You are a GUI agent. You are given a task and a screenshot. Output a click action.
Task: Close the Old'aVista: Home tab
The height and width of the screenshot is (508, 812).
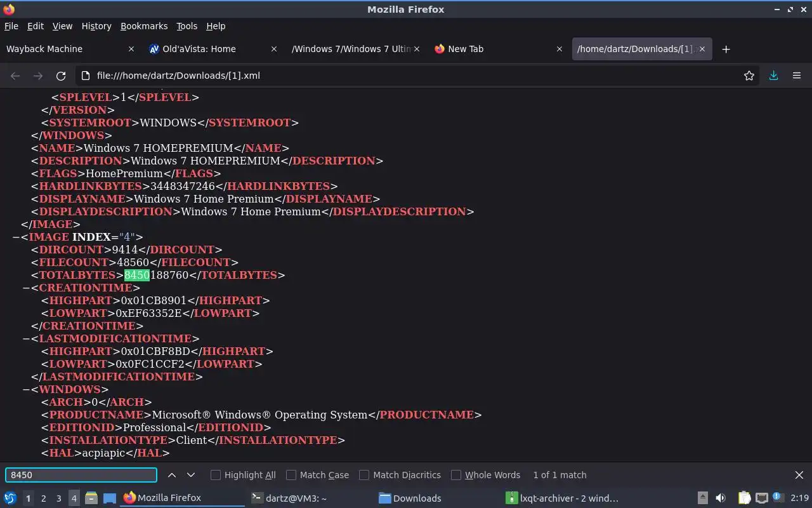274,49
